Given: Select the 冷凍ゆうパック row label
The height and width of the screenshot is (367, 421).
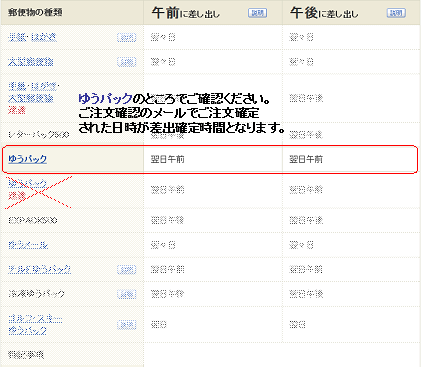Looking at the screenshot, I should pos(36,294).
